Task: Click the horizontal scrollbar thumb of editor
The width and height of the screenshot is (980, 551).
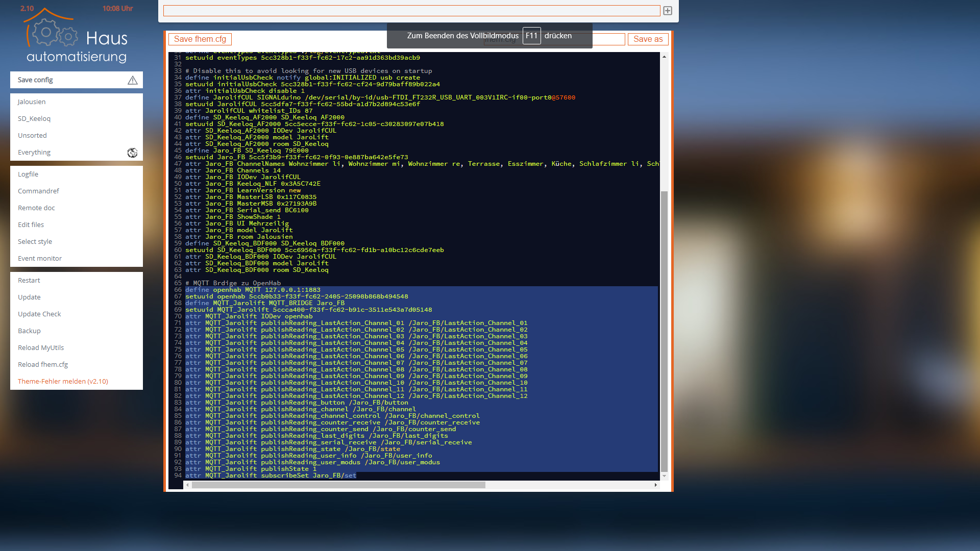Action: click(x=338, y=485)
